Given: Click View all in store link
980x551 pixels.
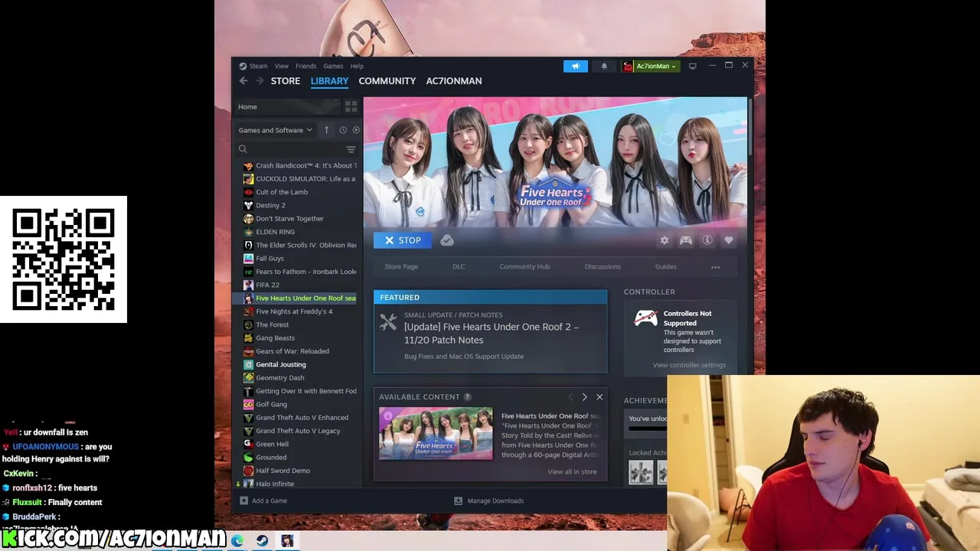Looking at the screenshot, I should click(x=572, y=471).
